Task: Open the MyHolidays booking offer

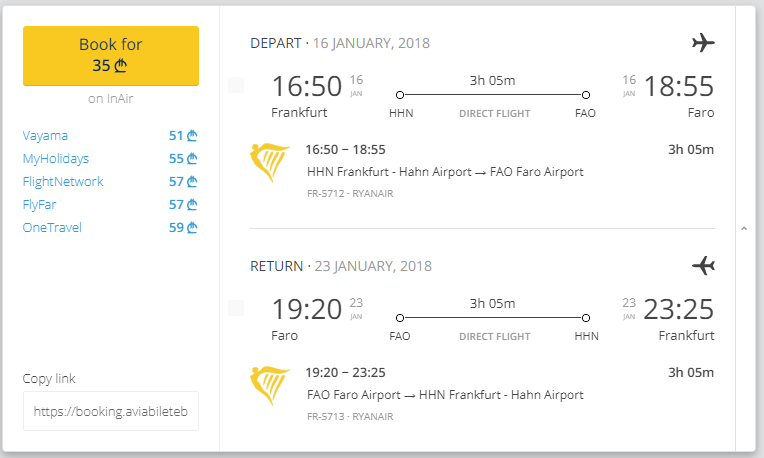Action: 56,159
